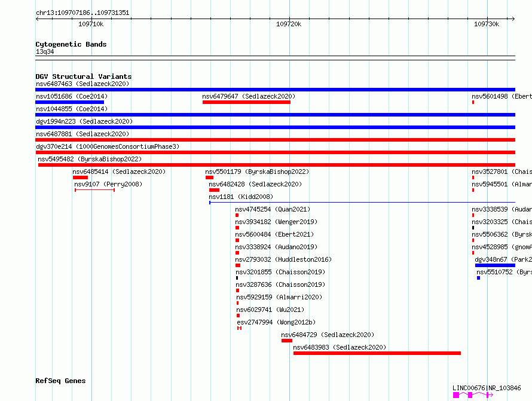Viewport: 532px width, 401px height.
Task: Click the nsv6487463 (Sedlazeck2020) variant label
Action: (82, 84)
